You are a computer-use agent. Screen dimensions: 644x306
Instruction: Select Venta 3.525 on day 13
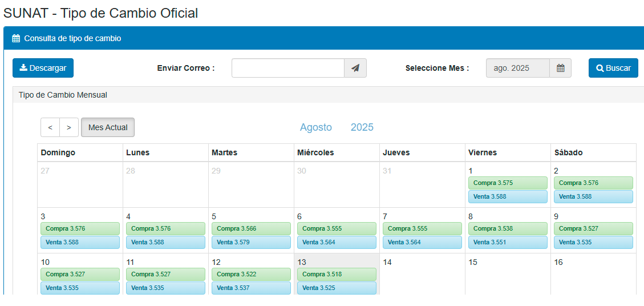tap(337, 288)
